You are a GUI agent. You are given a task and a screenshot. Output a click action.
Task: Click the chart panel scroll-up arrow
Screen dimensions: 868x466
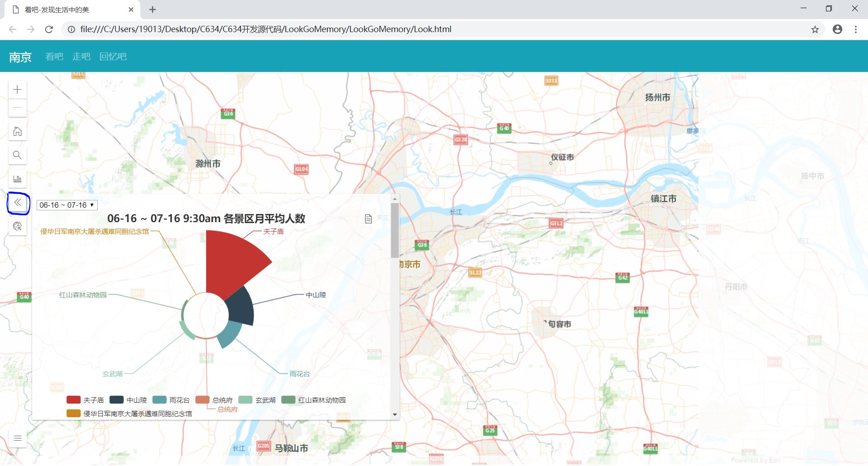395,199
